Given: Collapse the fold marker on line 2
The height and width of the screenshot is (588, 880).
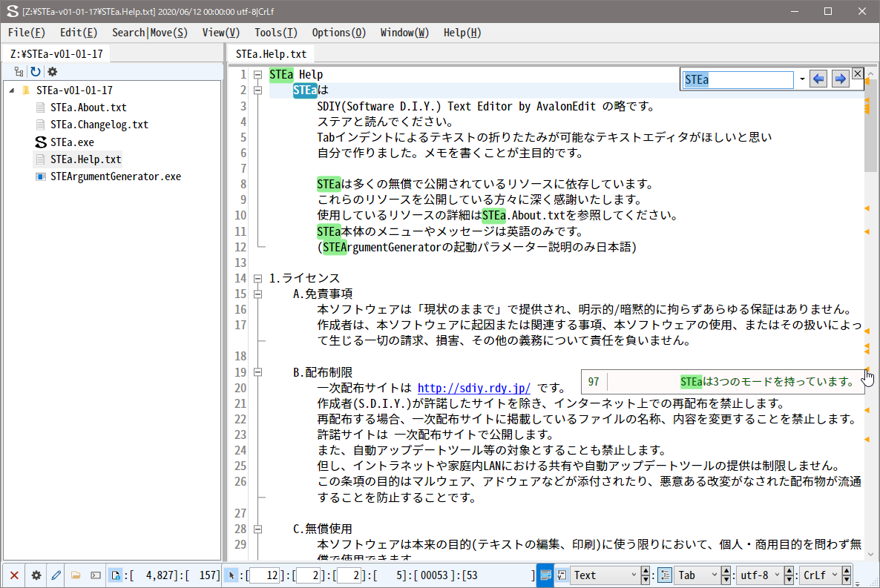Looking at the screenshot, I should pos(257,90).
